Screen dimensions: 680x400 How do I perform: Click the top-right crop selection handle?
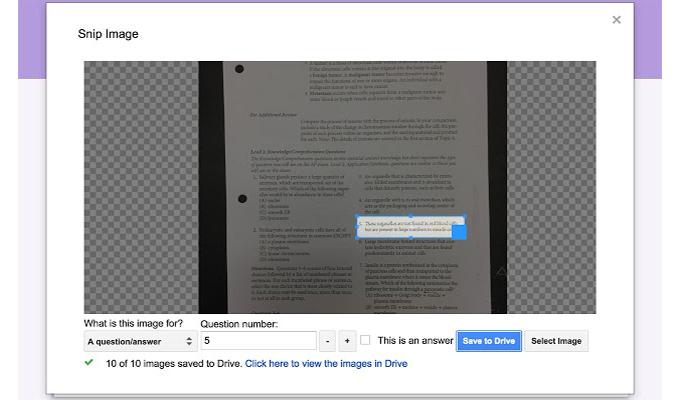tap(465, 216)
